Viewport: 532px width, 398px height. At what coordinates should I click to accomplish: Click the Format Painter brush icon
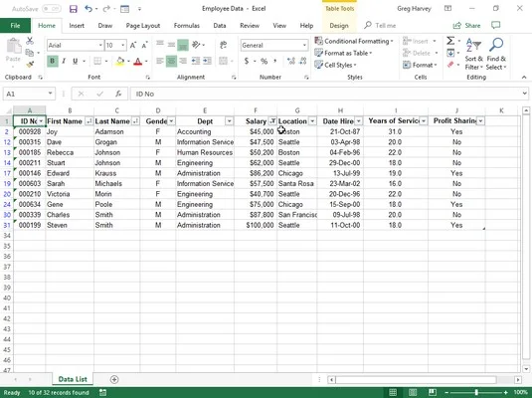30,65
